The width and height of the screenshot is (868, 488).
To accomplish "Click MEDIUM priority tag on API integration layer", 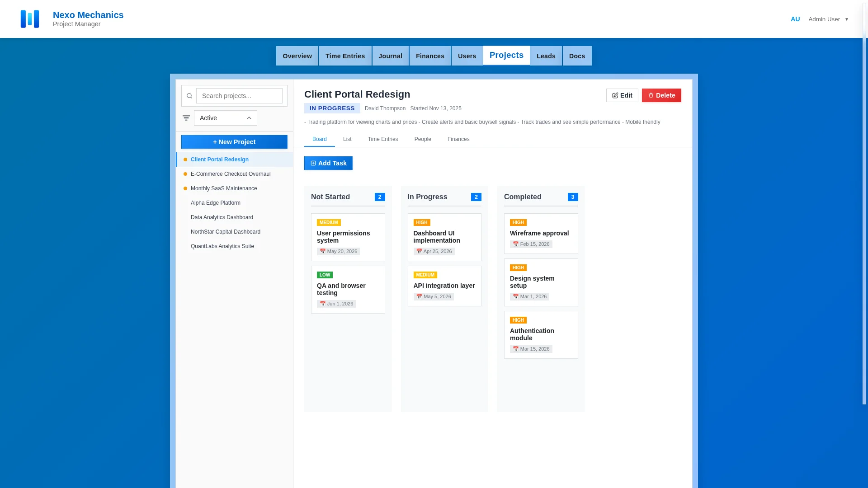I will (x=425, y=275).
